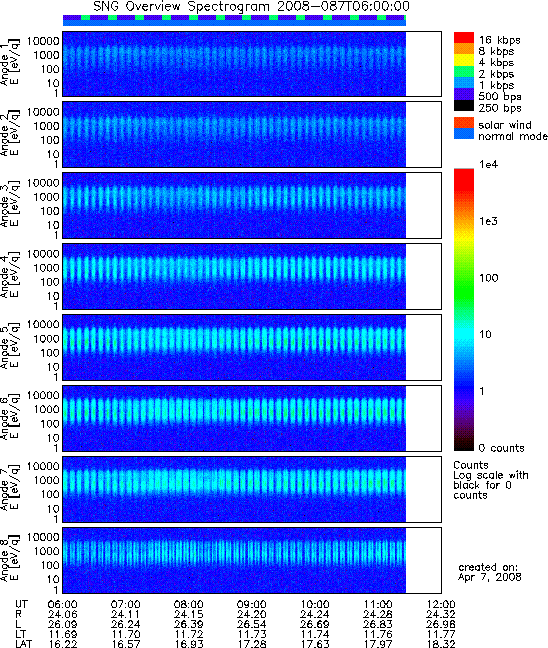Viewport: 548px width, 648px height.
Task: Click the yellow 4 kbps legend swatch
Action: [464, 60]
